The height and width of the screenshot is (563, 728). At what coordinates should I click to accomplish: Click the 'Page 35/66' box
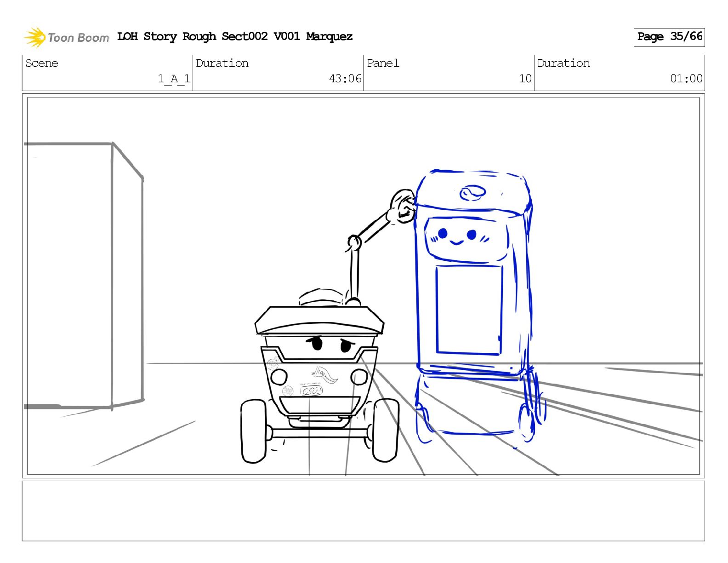pos(669,37)
